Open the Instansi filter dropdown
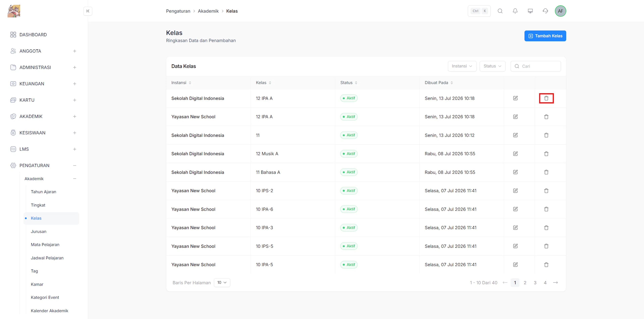This screenshot has width=644, height=319. [462, 66]
